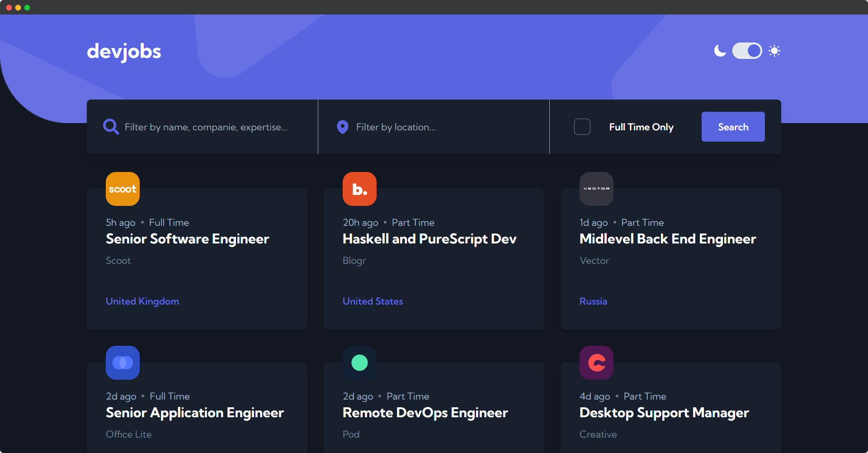Viewport: 868px width, 453px height.
Task: Click the Search button
Action: point(733,127)
